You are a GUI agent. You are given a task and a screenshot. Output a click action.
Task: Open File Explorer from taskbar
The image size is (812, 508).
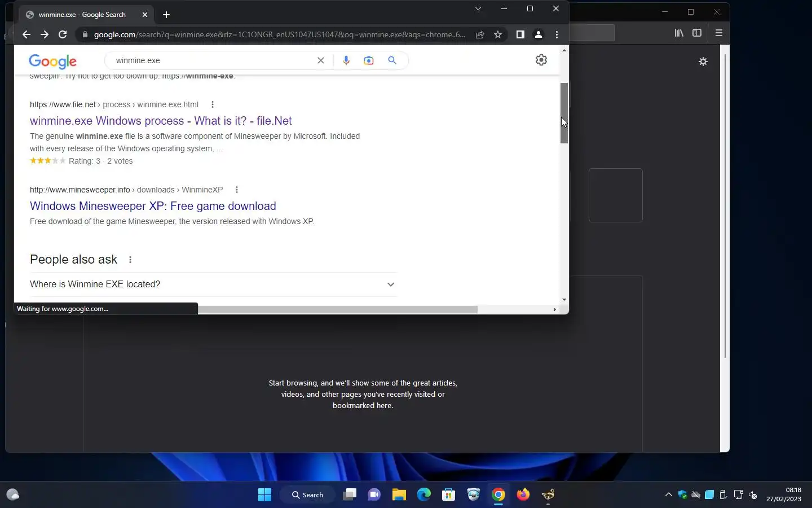pos(399,495)
